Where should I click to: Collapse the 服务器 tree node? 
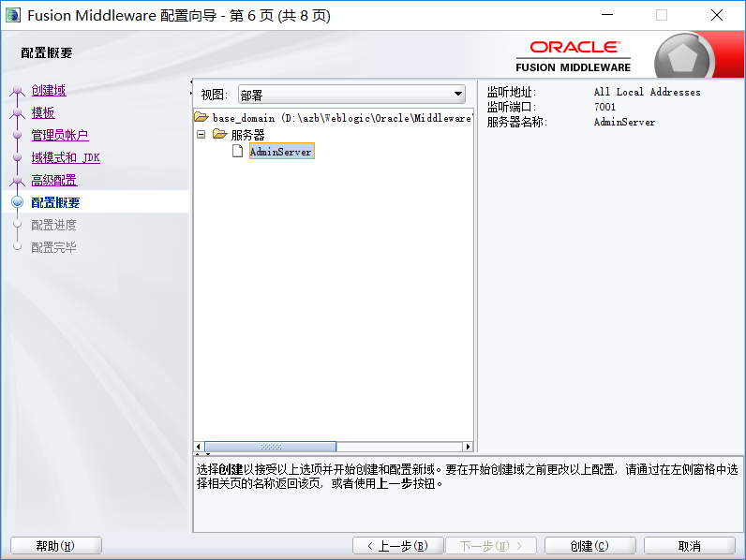pyautogui.click(x=201, y=135)
